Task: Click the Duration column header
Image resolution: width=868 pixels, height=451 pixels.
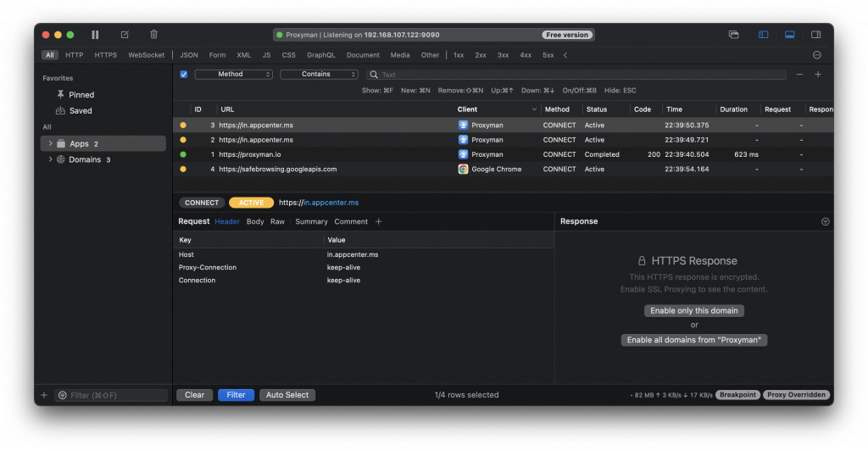Action: pyautogui.click(x=733, y=109)
